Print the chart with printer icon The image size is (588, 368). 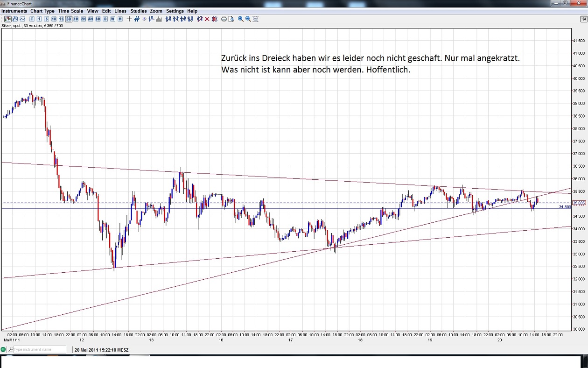pyautogui.click(x=224, y=19)
